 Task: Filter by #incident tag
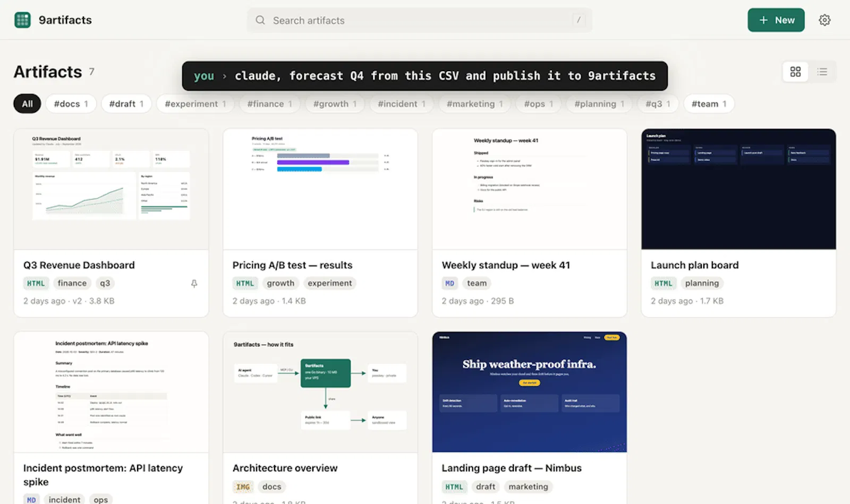pos(402,104)
